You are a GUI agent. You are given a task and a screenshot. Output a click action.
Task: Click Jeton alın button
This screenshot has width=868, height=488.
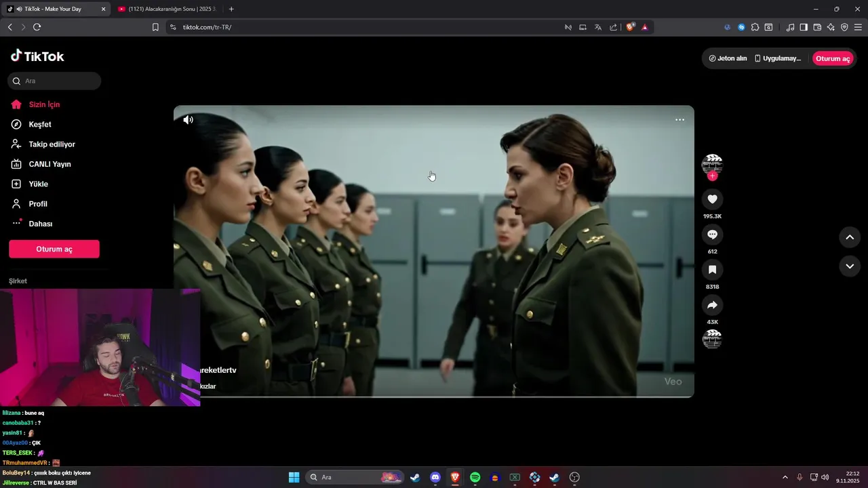(x=728, y=58)
